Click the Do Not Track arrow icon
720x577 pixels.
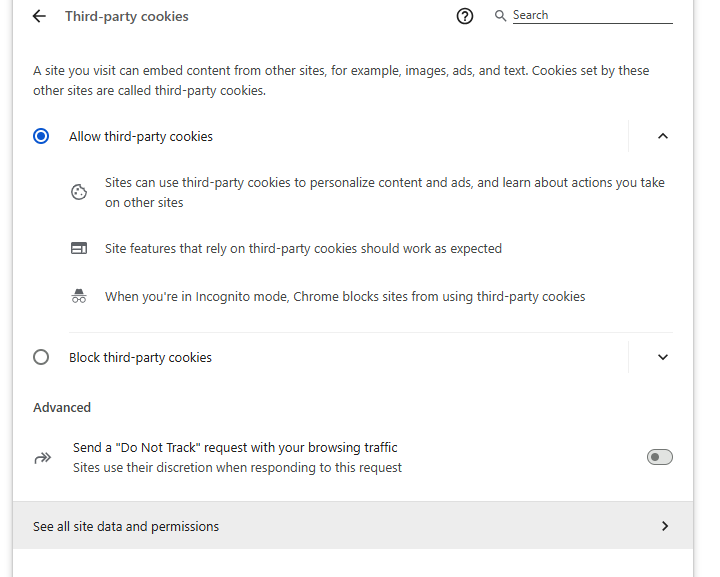pyautogui.click(x=43, y=458)
